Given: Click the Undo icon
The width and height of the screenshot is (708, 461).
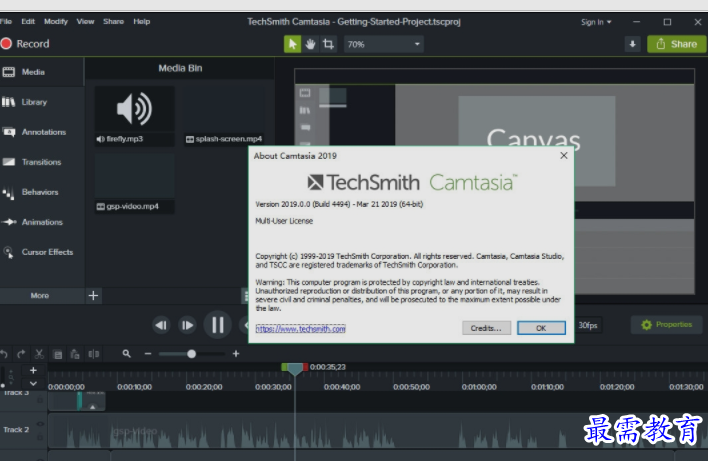Looking at the screenshot, I should click(4, 354).
